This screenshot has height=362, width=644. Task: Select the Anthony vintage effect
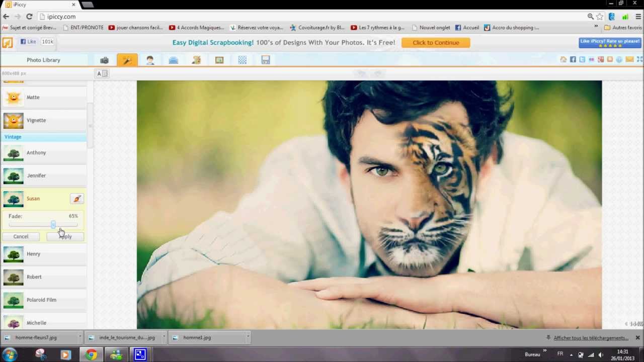click(44, 153)
